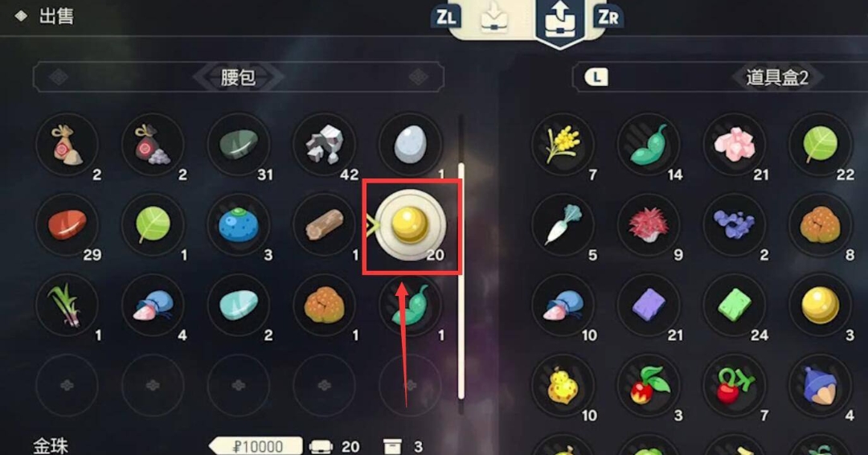Choose the blue berry item with 3
Image resolution: width=868 pixels, height=455 pixels.
239,225
